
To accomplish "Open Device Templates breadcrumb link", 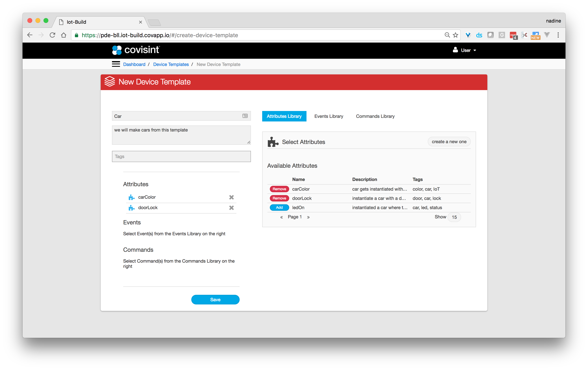I will (x=171, y=64).
